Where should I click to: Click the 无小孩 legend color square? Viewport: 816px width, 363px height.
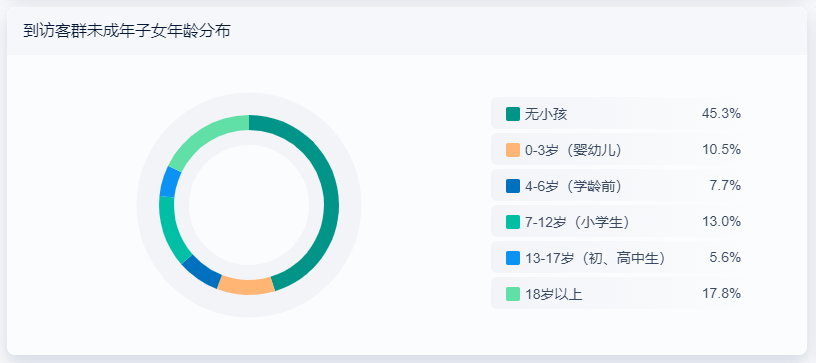pos(513,114)
